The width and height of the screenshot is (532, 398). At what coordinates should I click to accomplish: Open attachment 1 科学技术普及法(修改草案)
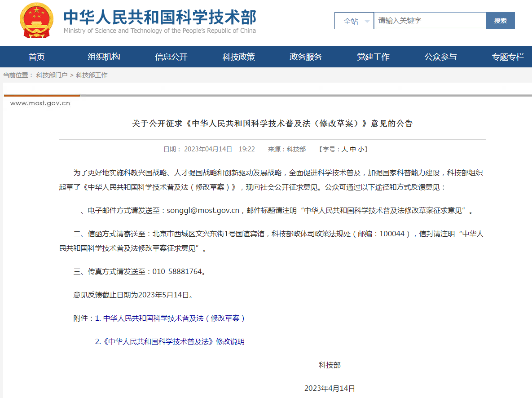tap(170, 318)
